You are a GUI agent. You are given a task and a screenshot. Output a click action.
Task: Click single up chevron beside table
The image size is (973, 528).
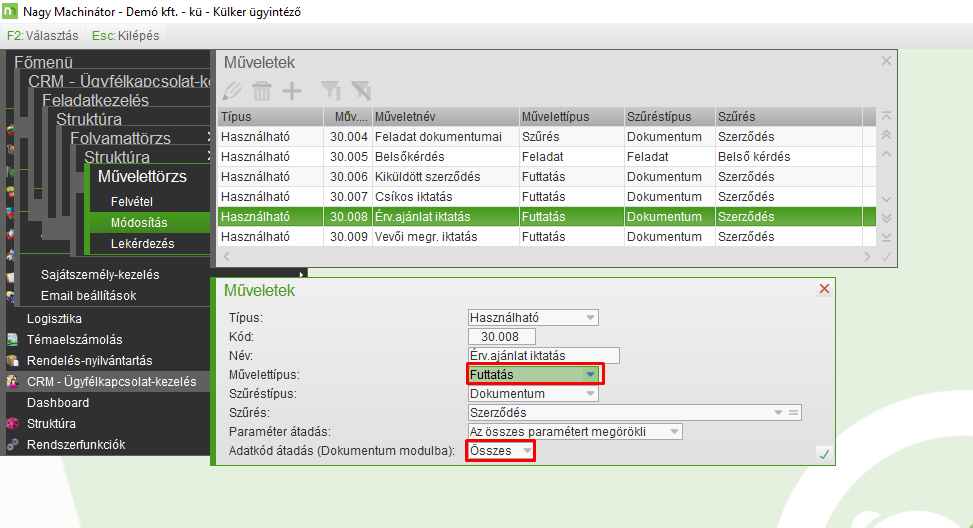coord(886,154)
